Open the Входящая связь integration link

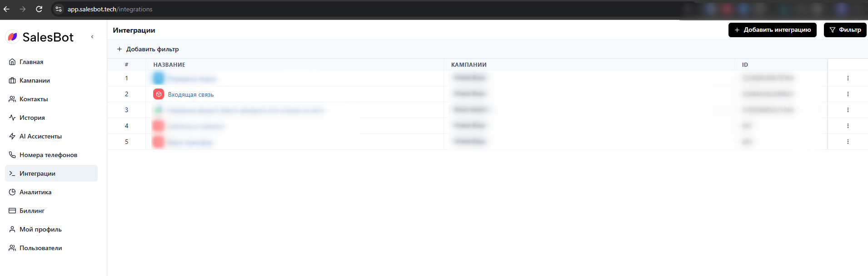pyautogui.click(x=191, y=94)
